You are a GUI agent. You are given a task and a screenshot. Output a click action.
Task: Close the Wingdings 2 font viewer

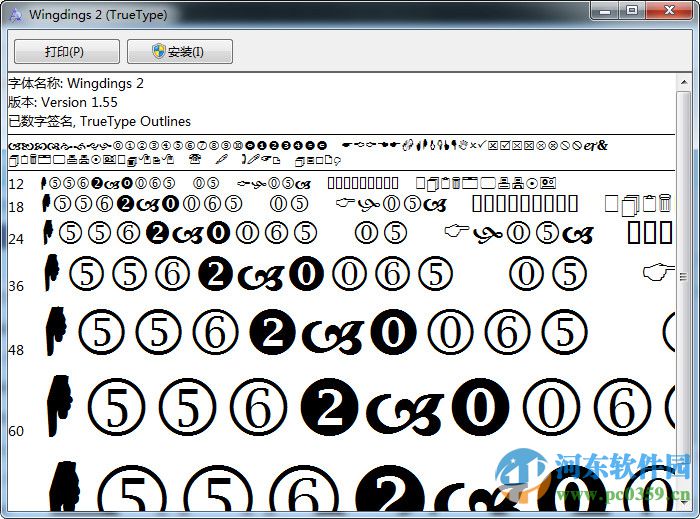[x=669, y=11]
